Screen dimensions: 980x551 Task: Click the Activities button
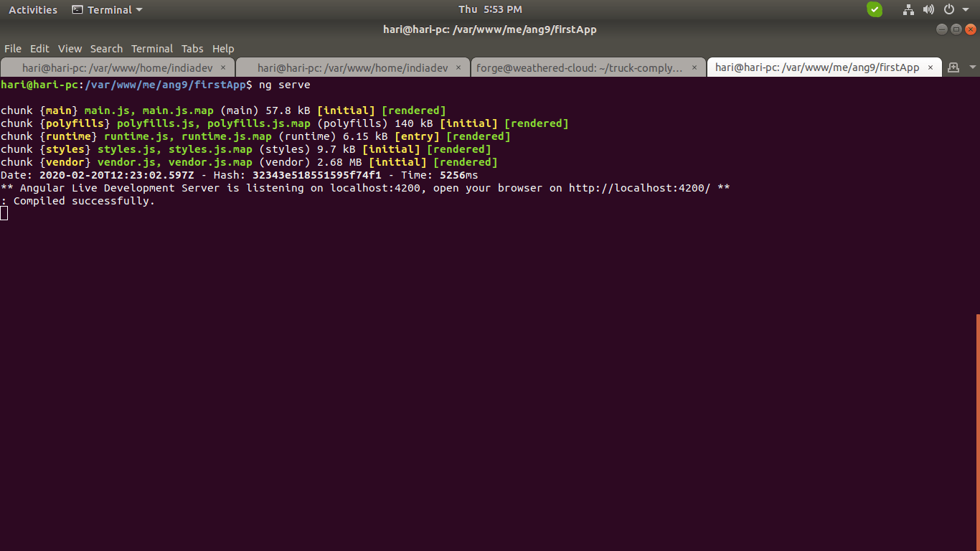click(x=33, y=9)
